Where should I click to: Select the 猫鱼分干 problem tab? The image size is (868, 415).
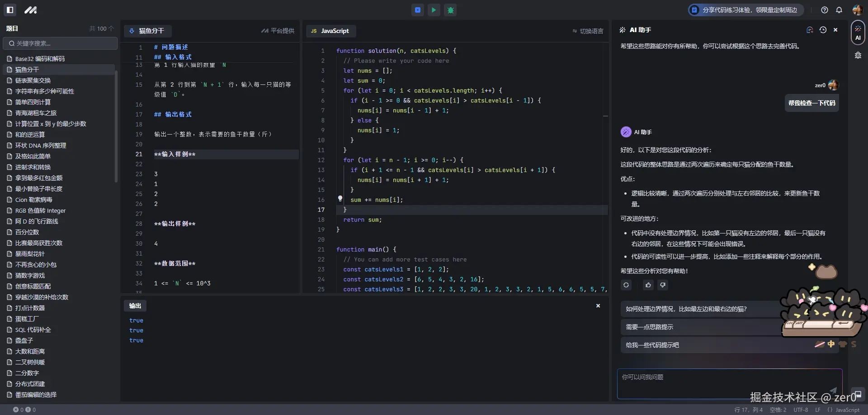(147, 31)
